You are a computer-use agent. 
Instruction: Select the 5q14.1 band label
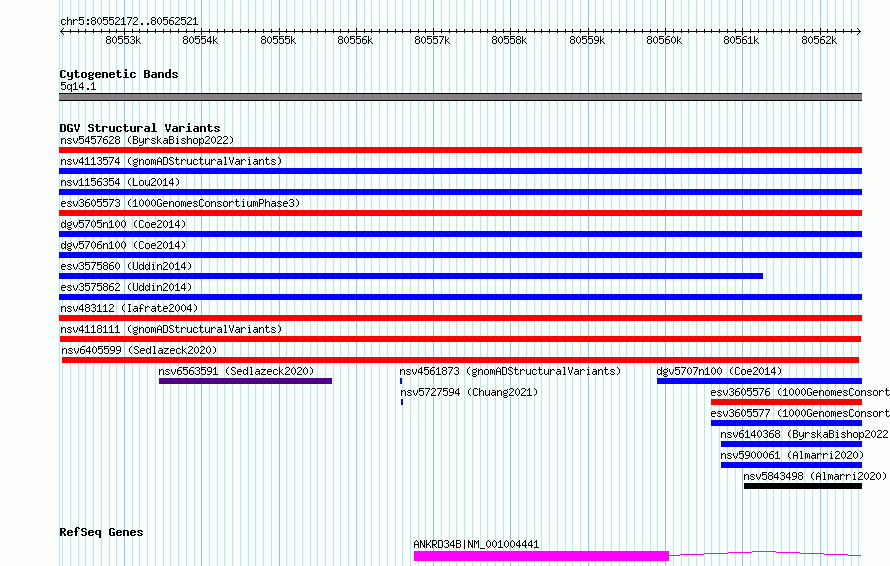pyautogui.click(x=78, y=86)
